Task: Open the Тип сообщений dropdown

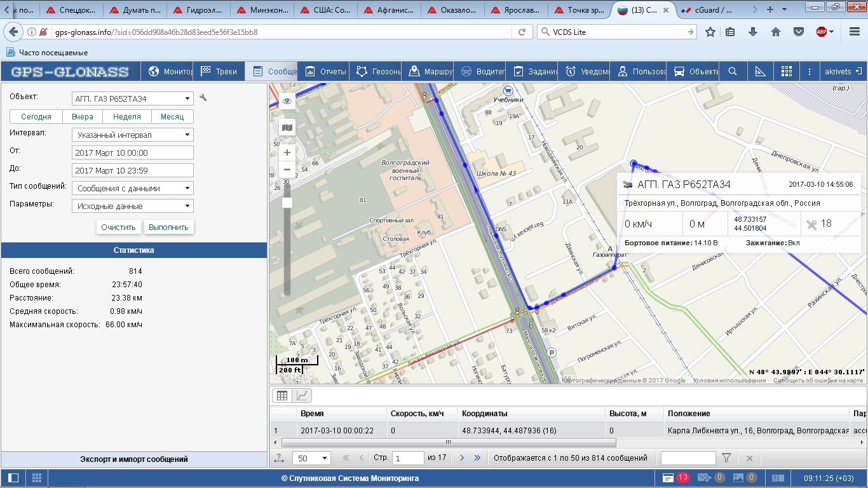Action: (x=132, y=188)
